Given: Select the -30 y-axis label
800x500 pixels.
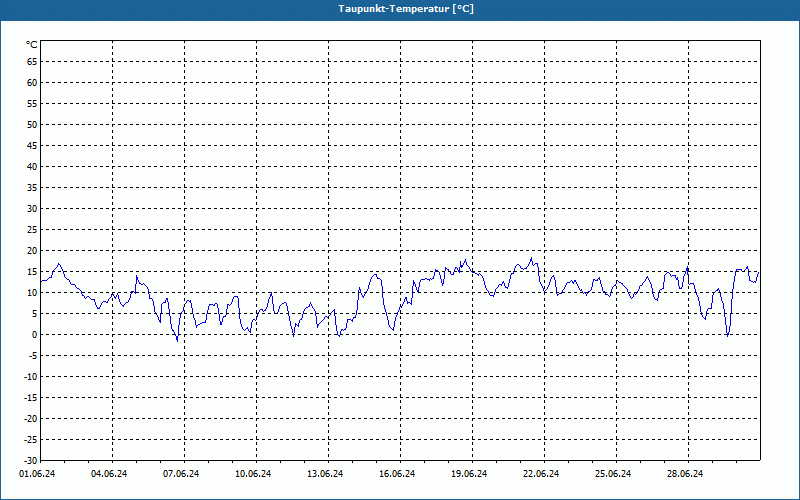Looking at the screenshot, I should pos(31,460).
